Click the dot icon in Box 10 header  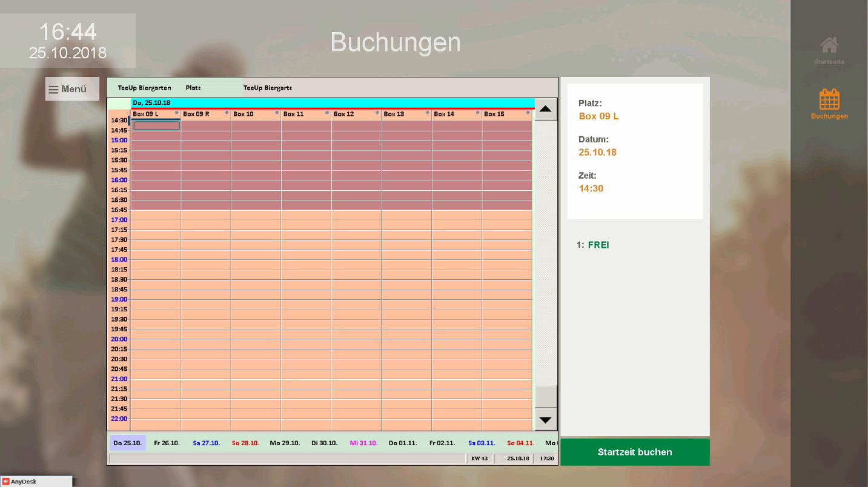(277, 113)
